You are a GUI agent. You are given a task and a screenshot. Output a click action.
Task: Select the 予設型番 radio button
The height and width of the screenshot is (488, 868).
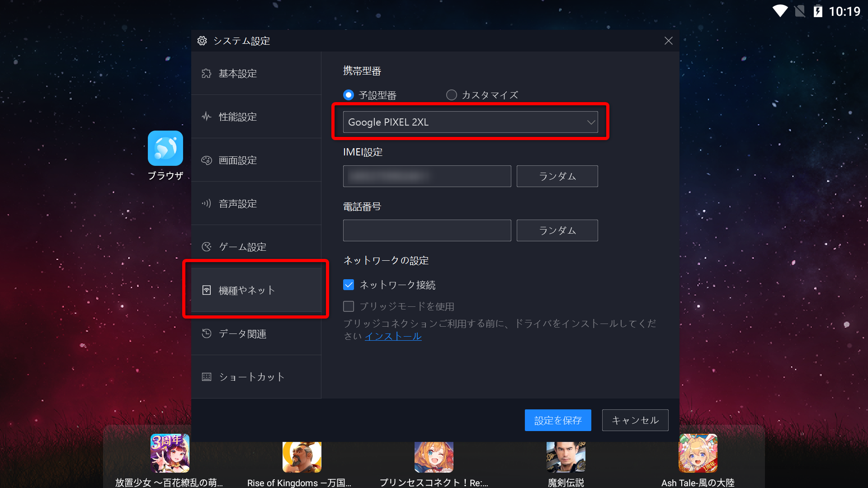(x=349, y=95)
